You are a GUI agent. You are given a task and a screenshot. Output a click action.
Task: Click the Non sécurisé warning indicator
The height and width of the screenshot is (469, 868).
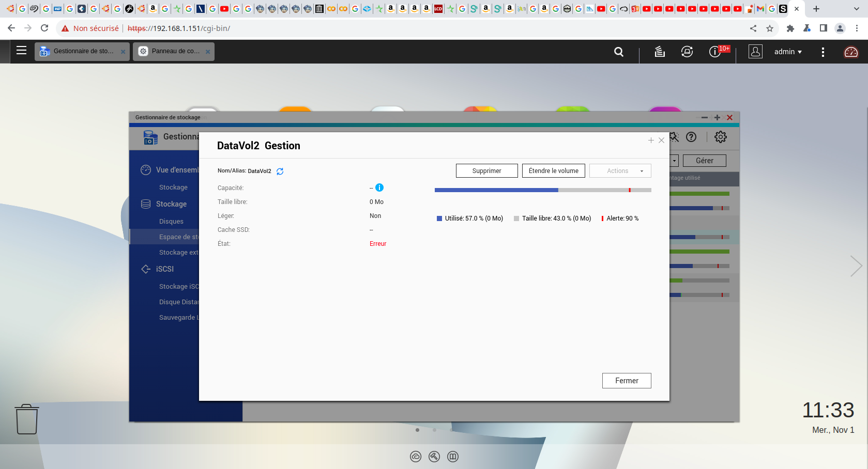[90, 28]
